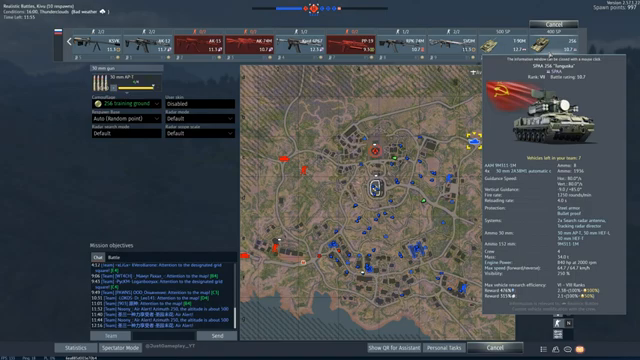The height and width of the screenshot is (360, 640).
Task: Enter Spectator Mode
Action: (120, 348)
